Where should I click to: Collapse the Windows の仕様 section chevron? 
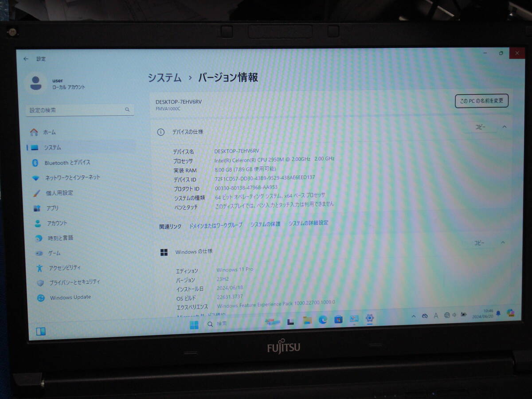click(x=503, y=243)
